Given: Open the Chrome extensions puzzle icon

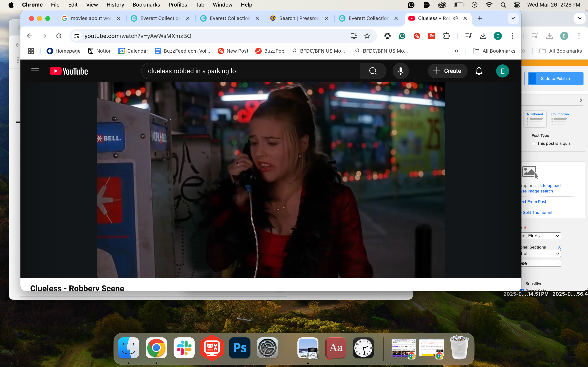Looking at the screenshot, I should [446, 36].
